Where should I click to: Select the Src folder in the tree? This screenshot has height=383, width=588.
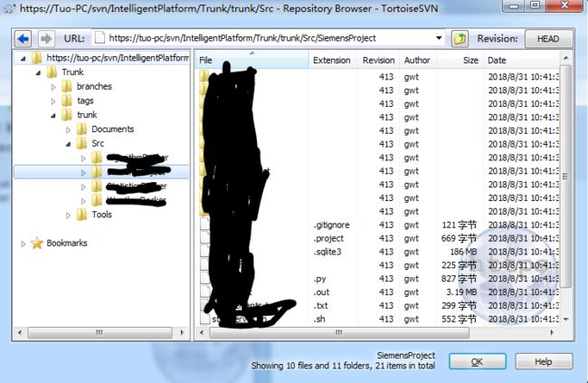pos(98,143)
